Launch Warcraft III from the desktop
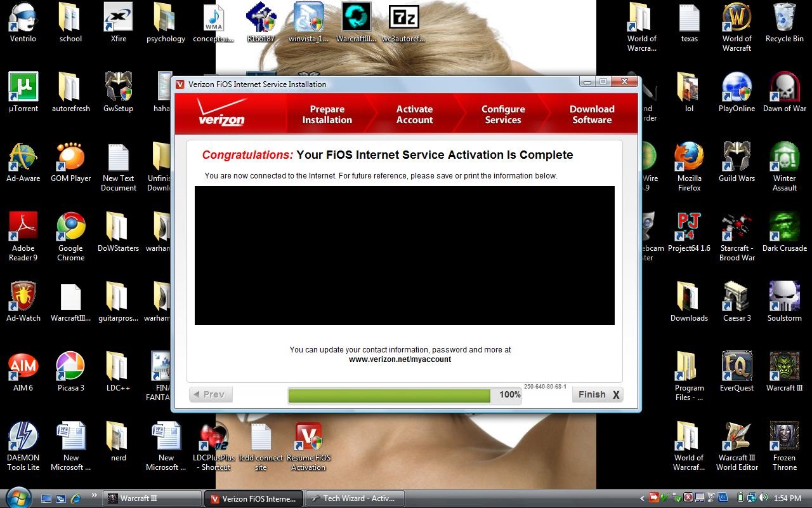Image resolution: width=812 pixels, height=508 pixels. pyautogui.click(x=784, y=372)
